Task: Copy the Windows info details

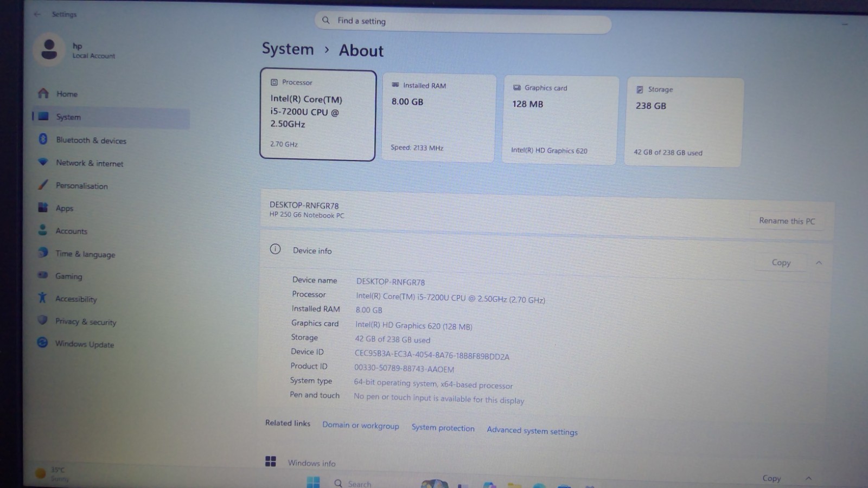Action: (771, 478)
